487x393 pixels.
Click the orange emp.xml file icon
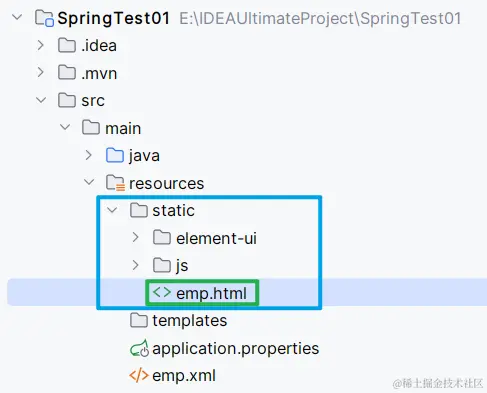click(139, 375)
